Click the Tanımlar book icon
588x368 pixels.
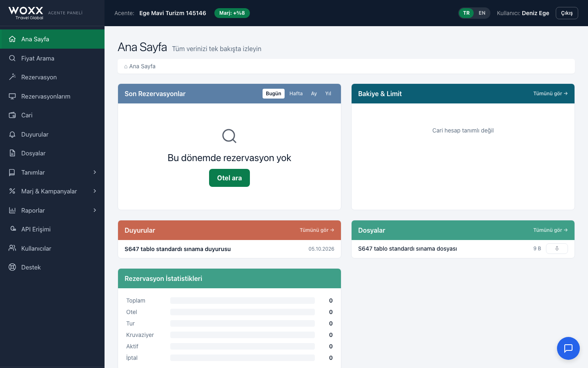coord(12,172)
